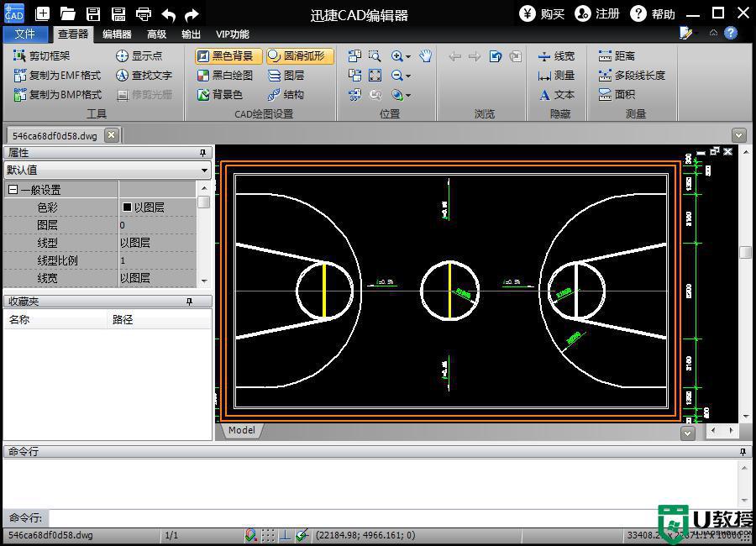Open the zoom in dropdown arrow

408,57
